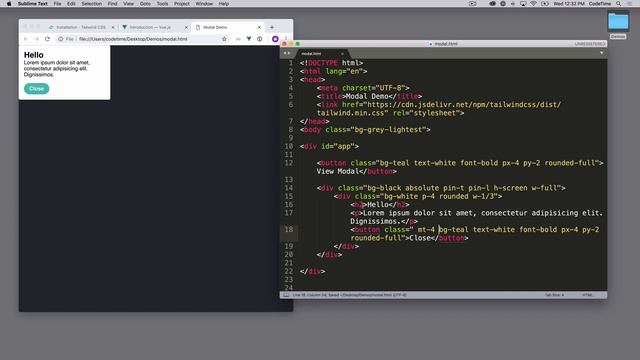Open the Apple menu

9,4
